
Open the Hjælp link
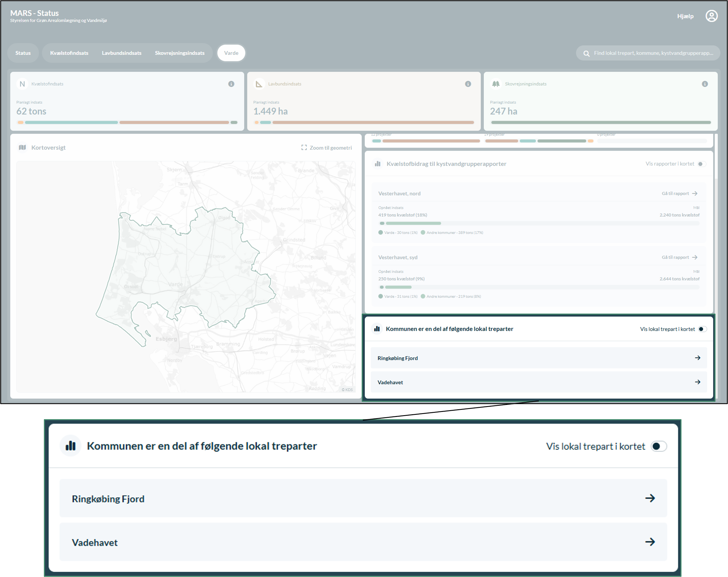pyautogui.click(x=685, y=16)
